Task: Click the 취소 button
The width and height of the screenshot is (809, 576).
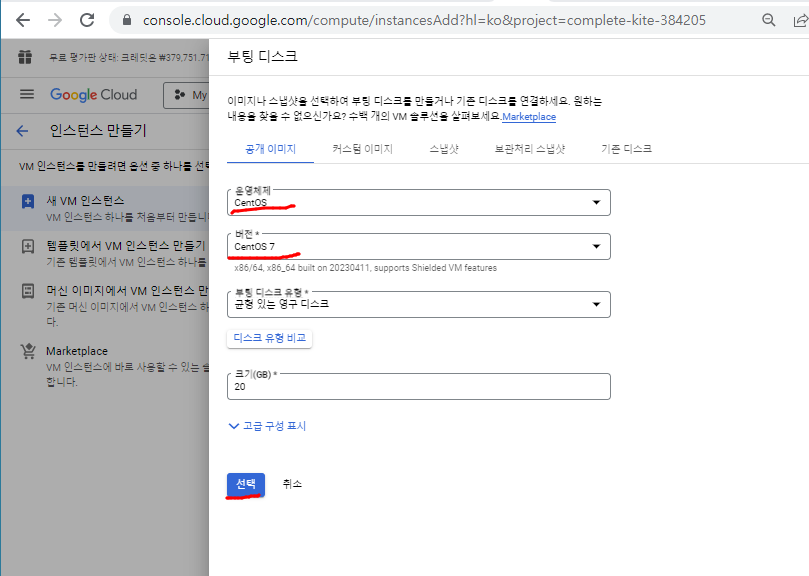Action: point(292,484)
